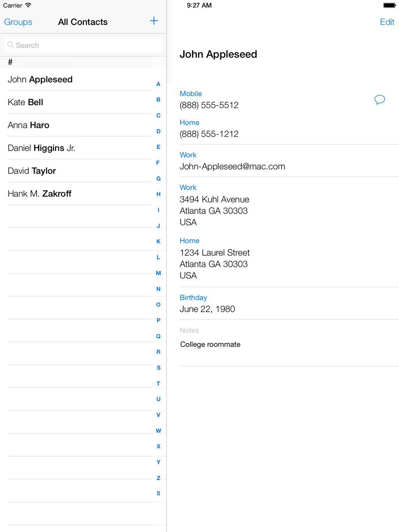Jump to letter M in index
The width and height of the screenshot is (399, 532).
pos(158,273)
